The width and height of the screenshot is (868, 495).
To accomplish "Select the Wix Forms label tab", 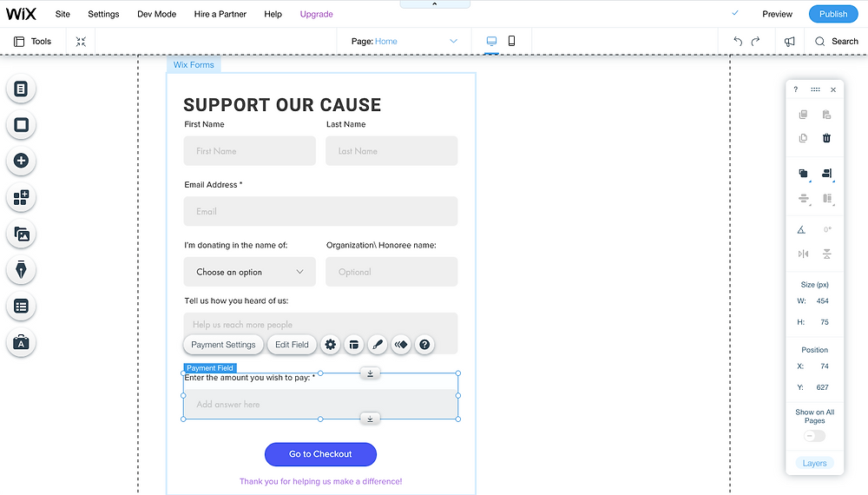I will coord(194,65).
